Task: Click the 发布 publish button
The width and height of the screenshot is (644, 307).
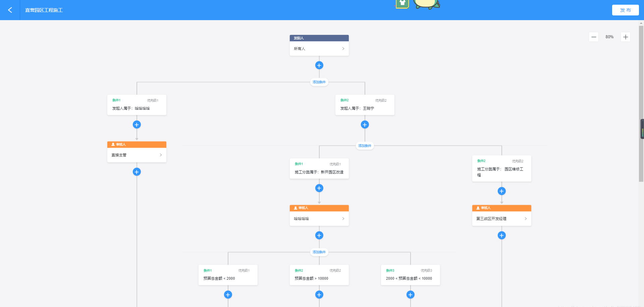Action: [x=625, y=10]
